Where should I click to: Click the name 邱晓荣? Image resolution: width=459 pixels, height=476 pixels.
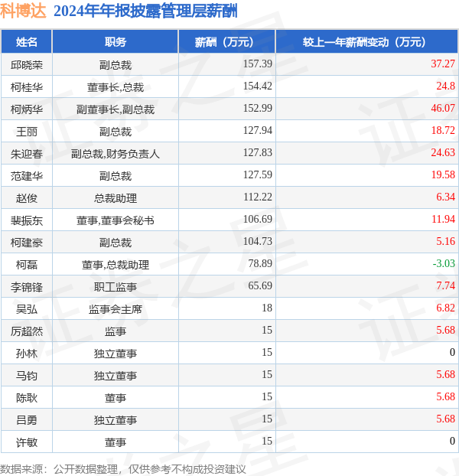(27, 65)
